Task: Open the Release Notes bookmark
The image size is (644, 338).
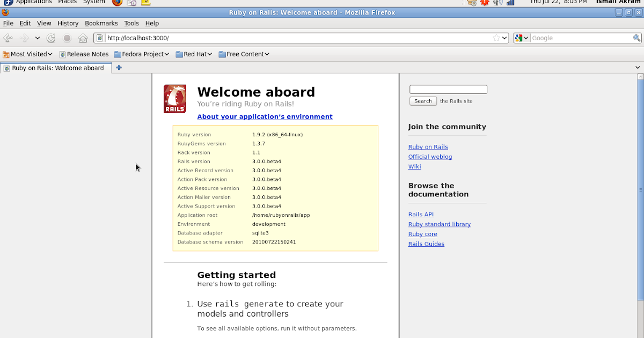Action: point(84,54)
